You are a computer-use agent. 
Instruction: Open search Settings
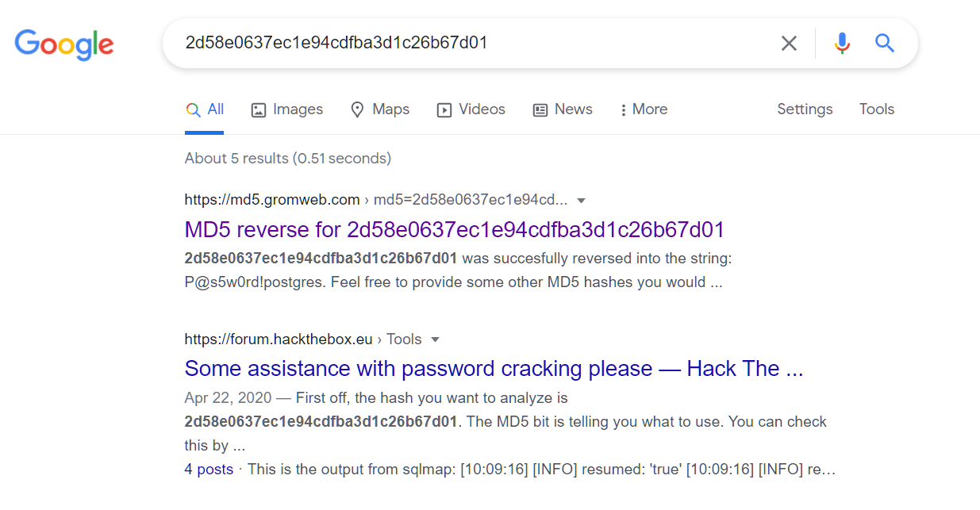[805, 109]
